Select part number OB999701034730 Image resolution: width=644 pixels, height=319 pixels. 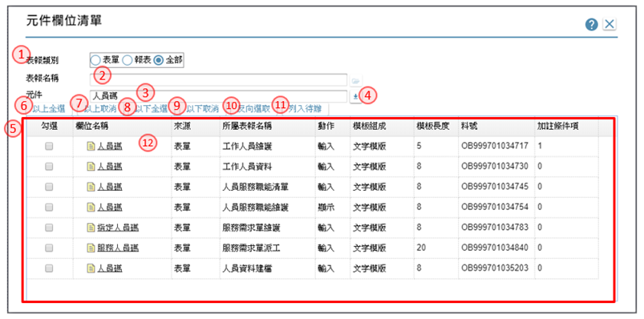495,166
